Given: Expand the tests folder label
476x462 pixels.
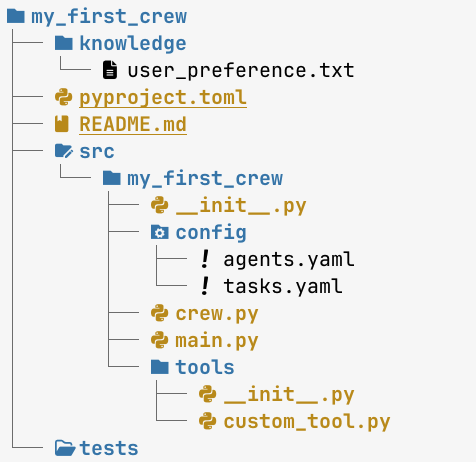Looking at the screenshot, I should 109,448.
